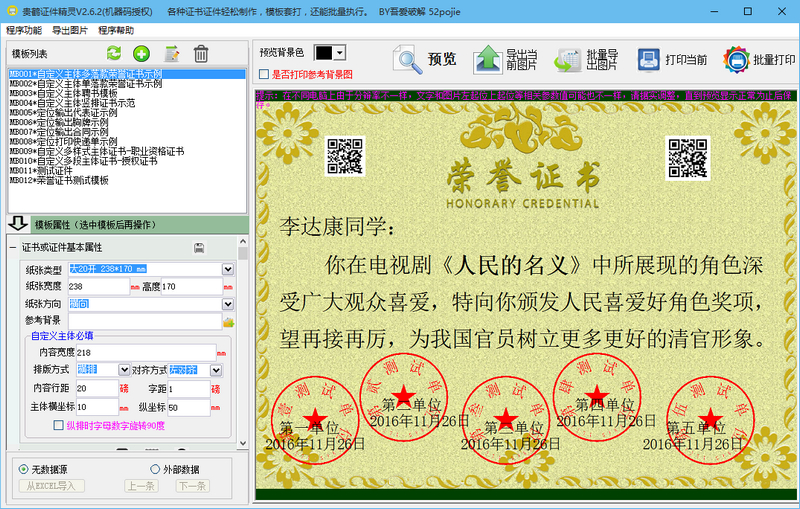
Task: Open the 程序功能 menu
Action: [x=24, y=30]
